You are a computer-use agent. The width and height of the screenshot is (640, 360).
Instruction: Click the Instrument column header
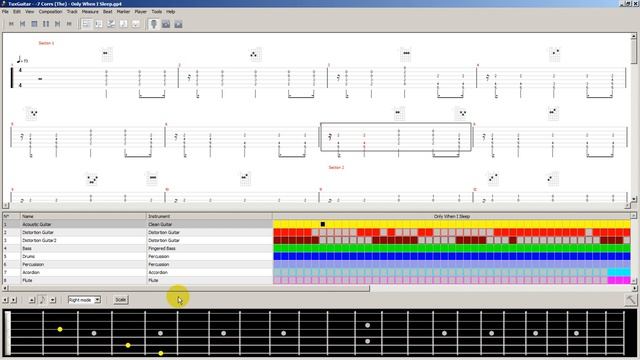(x=209, y=216)
